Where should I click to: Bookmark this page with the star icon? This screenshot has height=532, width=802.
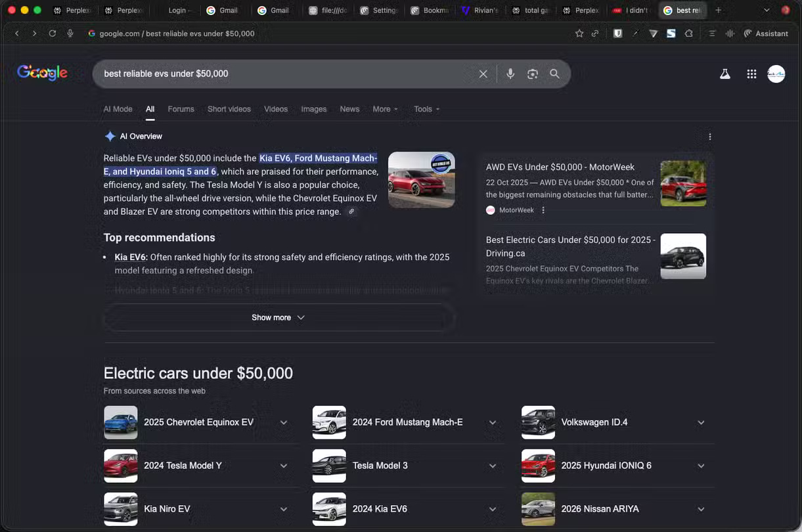[579, 33]
